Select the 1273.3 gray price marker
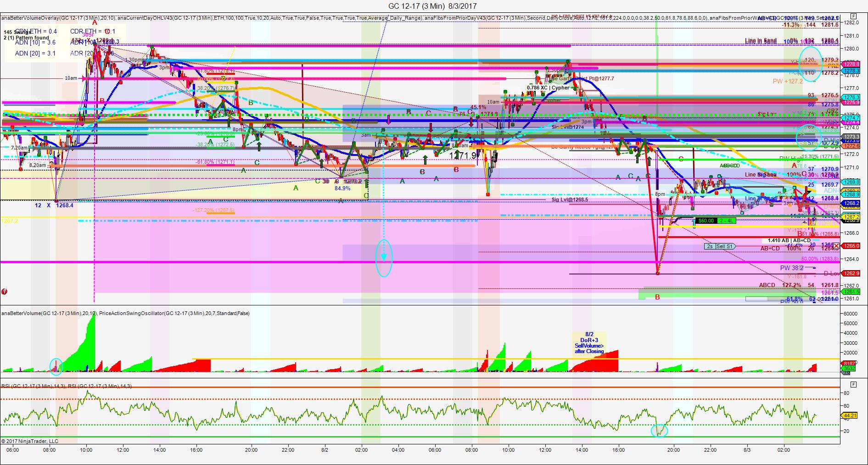The height and width of the screenshot is (465, 868). pyautogui.click(x=851, y=137)
